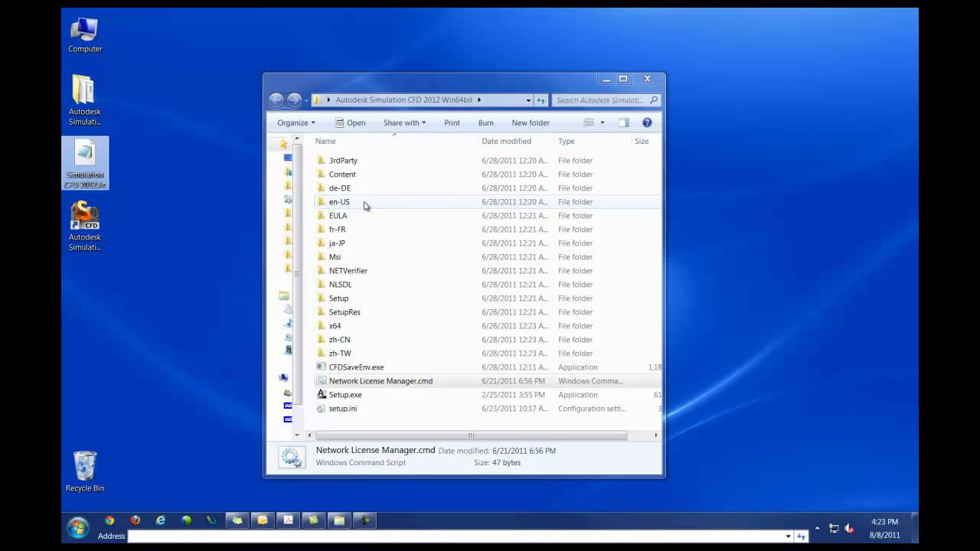
Task: Select the Simulation CFD 2012.lic desktop file
Action: point(85,163)
